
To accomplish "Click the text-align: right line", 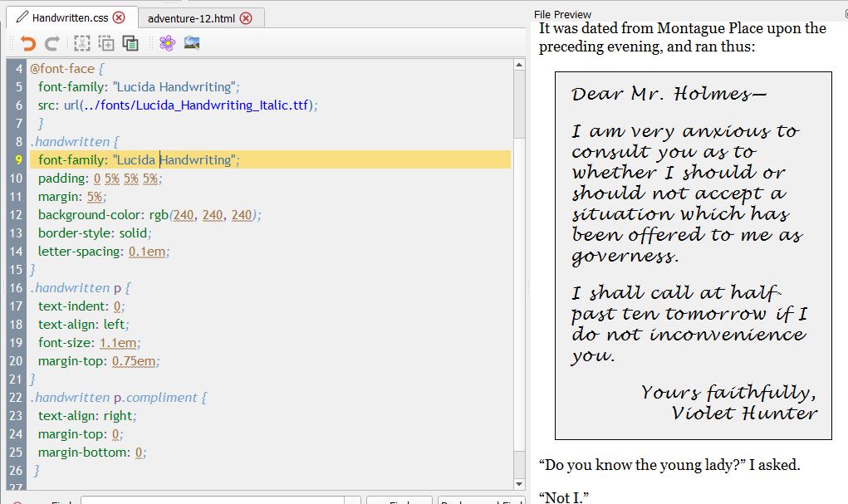I will (x=87, y=416).
